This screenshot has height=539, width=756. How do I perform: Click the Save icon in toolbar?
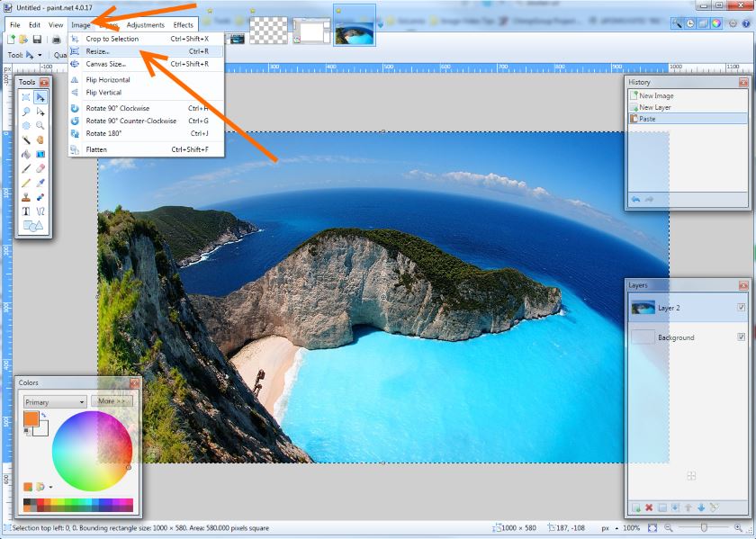point(37,40)
